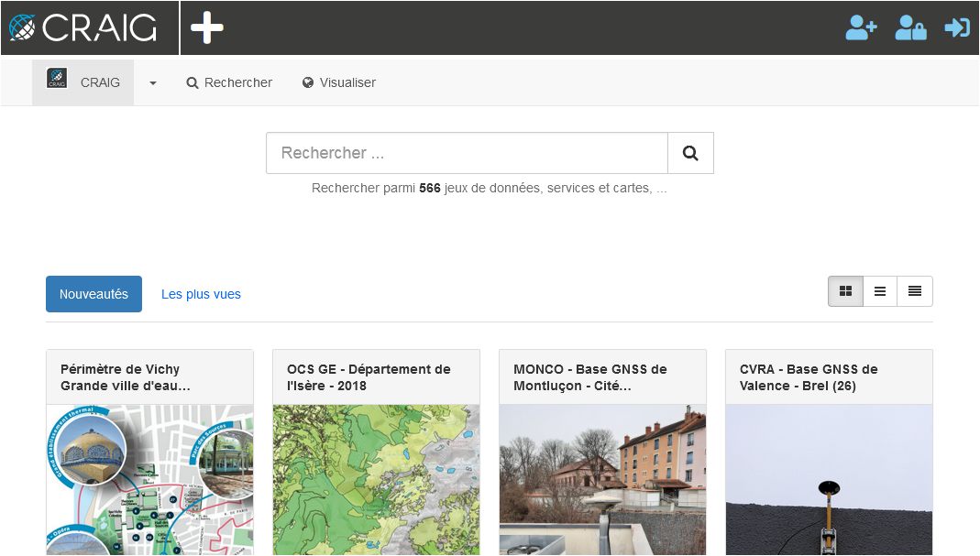Open the Rechercher menu item
Viewport: 980px width, 556px height.
229,82
